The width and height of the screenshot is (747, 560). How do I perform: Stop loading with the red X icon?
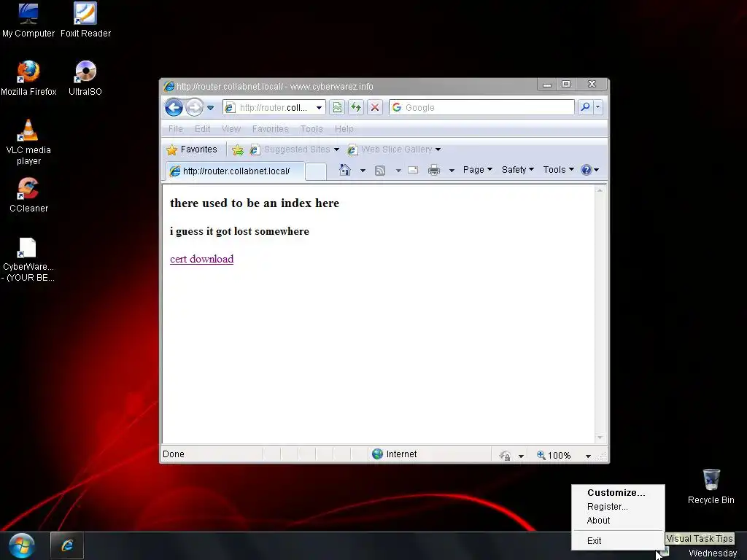coord(375,108)
